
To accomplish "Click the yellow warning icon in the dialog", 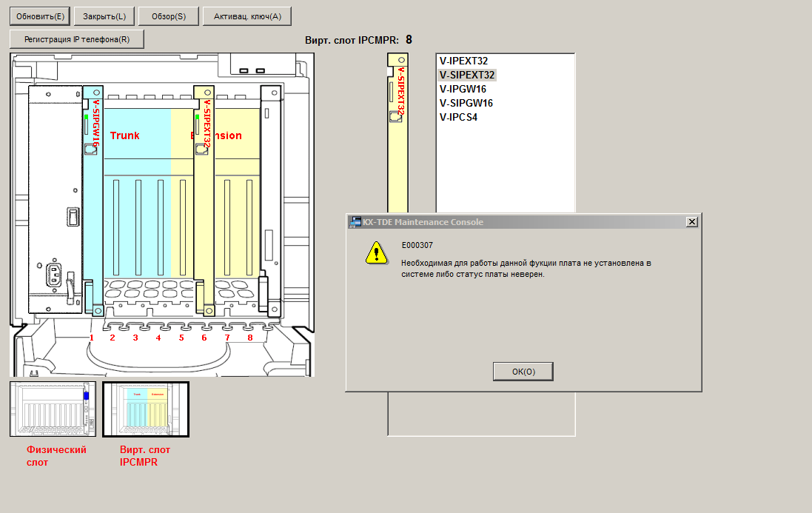I will pyautogui.click(x=377, y=253).
